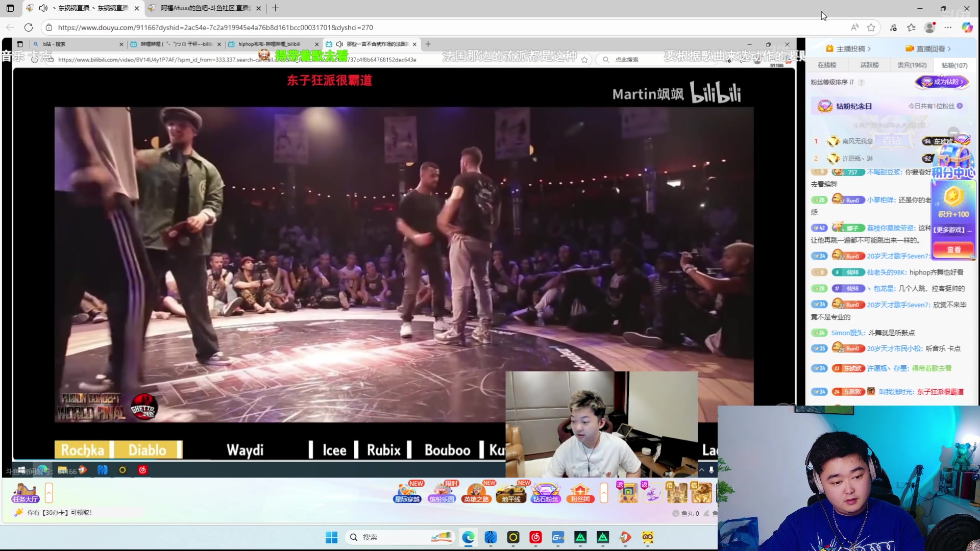Select ranked fan 许愿瓶、琳

pyautogui.click(x=857, y=159)
